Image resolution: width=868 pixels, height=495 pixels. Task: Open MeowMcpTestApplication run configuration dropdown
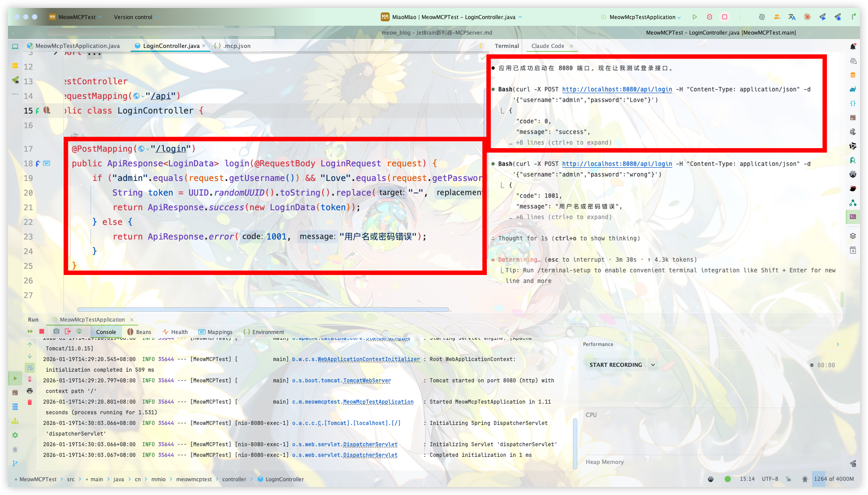point(642,17)
